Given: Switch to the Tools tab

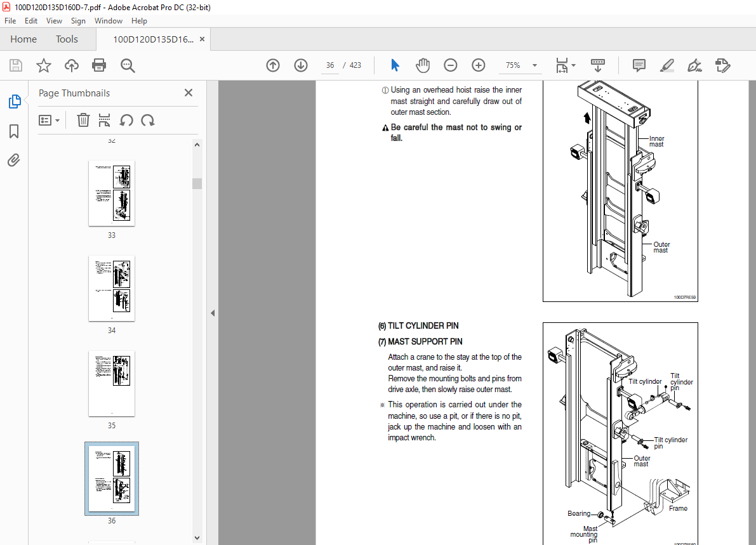Looking at the screenshot, I should (x=67, y=39).
